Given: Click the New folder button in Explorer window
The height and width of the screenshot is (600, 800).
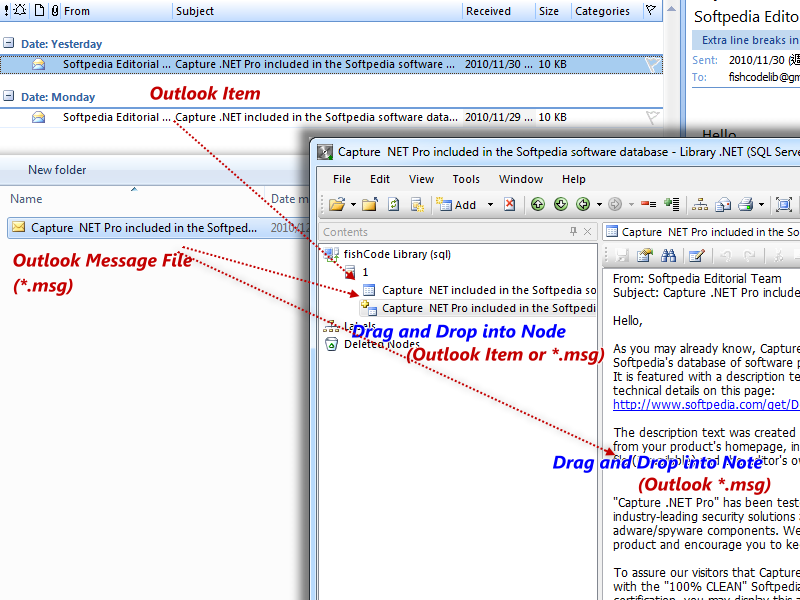Looking at the screenshot, I should click(57, 170).
